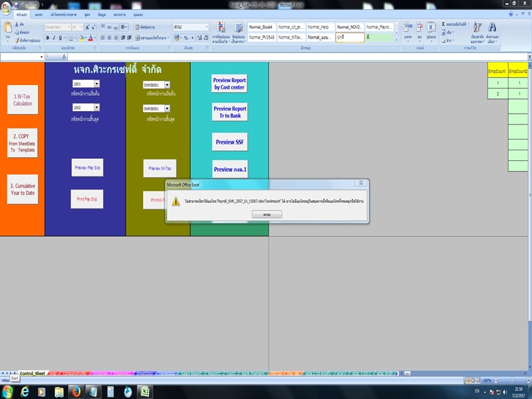This screenshot has height=399, width=532.
Task: Click the dialog's confirm button
Action: (267, 215)
